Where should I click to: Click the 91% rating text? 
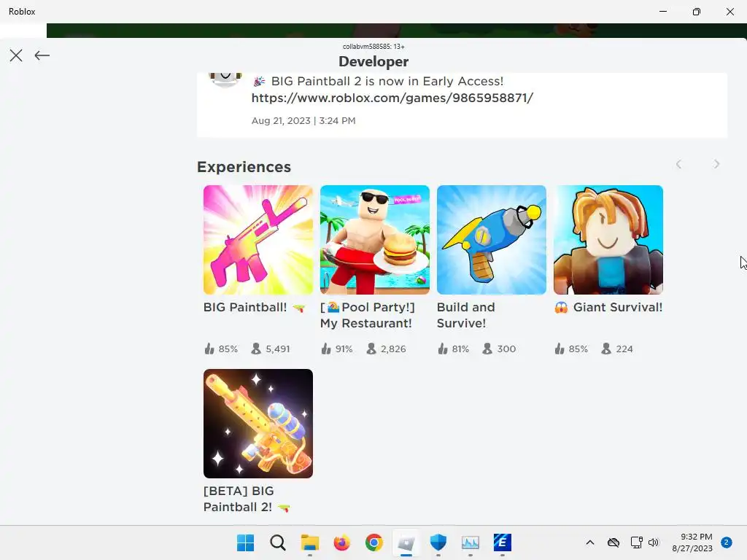point(344,349)
